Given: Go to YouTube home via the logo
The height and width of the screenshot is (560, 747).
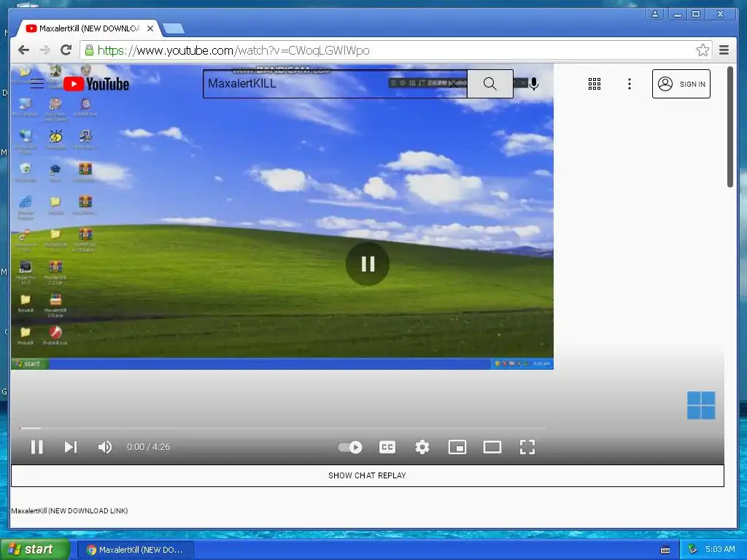Looking at the screenshot, I should pyautogui.click(x=96, y=84).
